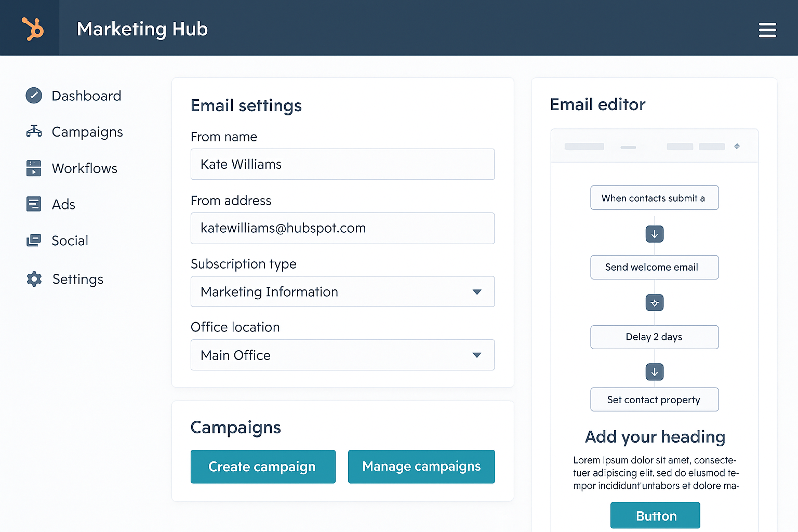Click the Campaigns sidebar icon
798x532 pixels.
[34, 131]
